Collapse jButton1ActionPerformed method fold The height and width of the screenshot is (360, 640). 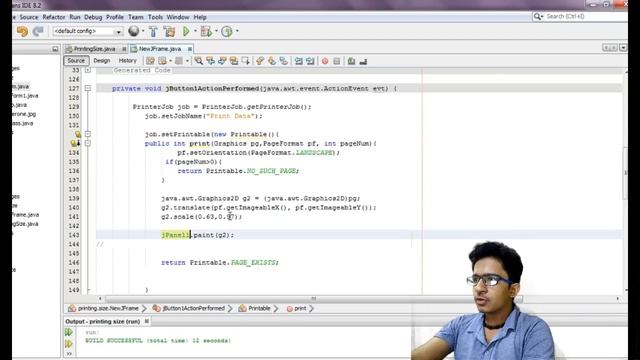click(x=88, y=88)
